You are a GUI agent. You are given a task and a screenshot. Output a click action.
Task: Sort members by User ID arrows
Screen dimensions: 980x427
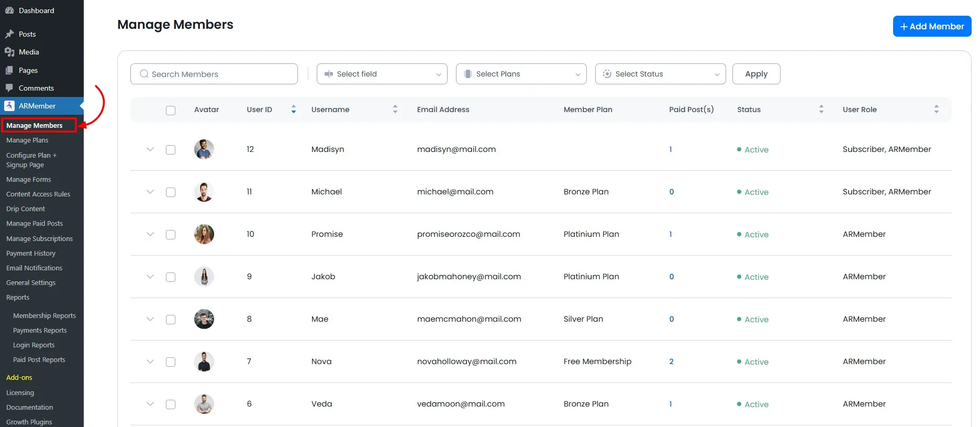tap(294, 110)
